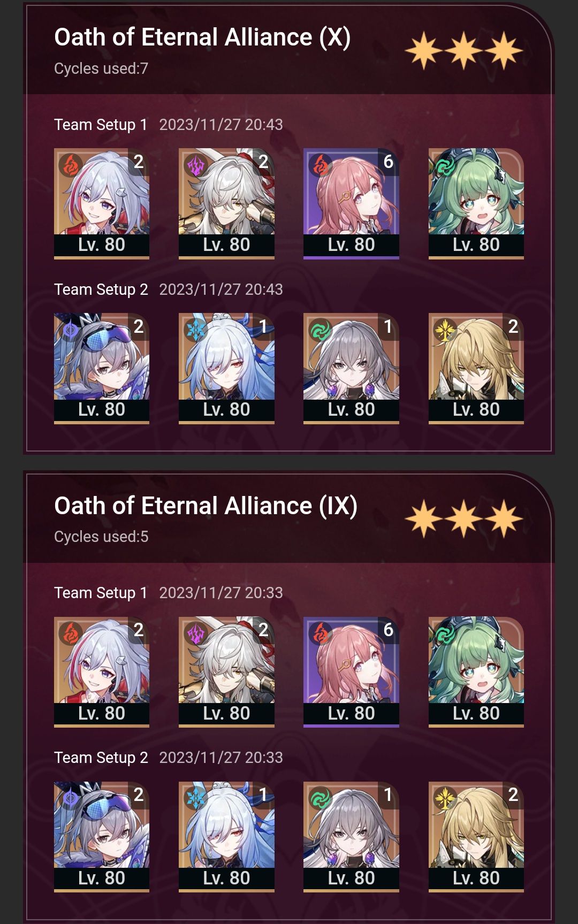Image resolution: width=578 pixels, height=924 pixels.
Task: Tap the Wind element icon on the green-haired character, Stage IX
Action: tap(445, 633)
